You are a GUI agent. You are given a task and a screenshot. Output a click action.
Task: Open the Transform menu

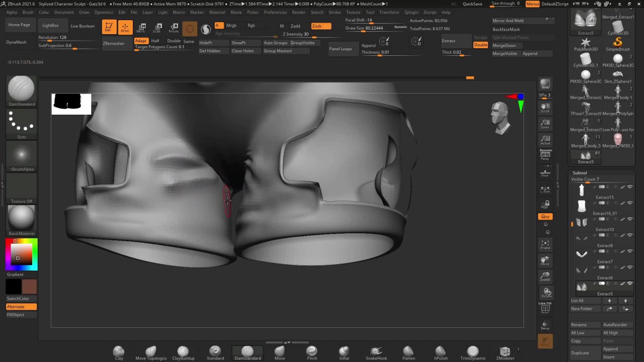[389, 12]
